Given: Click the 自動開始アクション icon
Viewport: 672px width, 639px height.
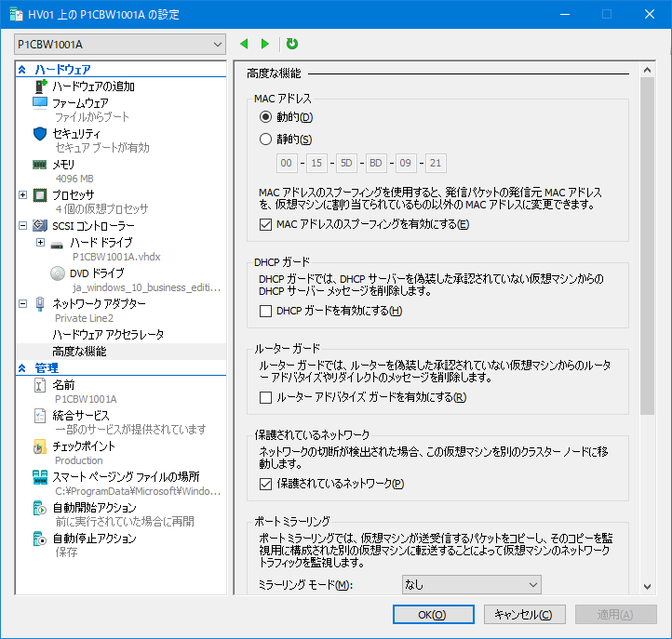Looking at the screenshot, I should point(40,508).
